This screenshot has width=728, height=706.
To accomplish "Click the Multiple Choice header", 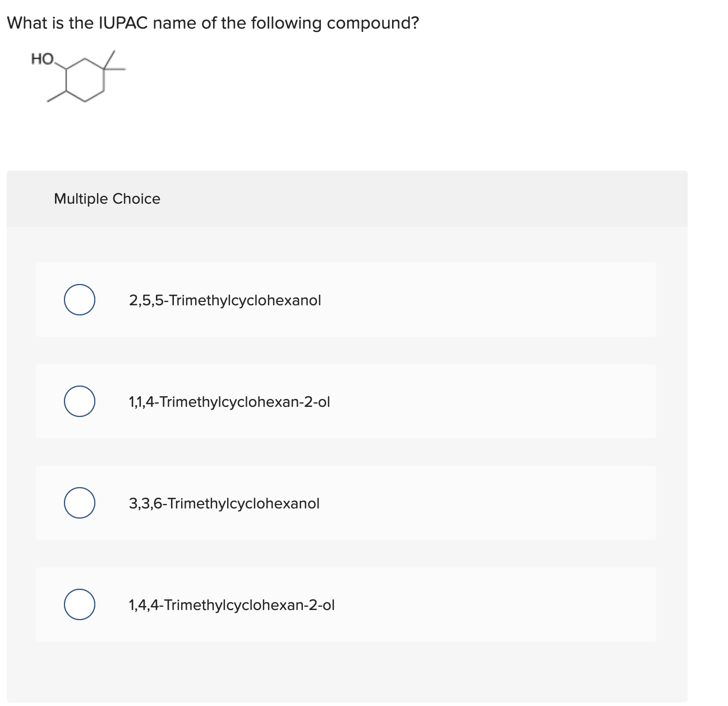I will click(107, 198).
